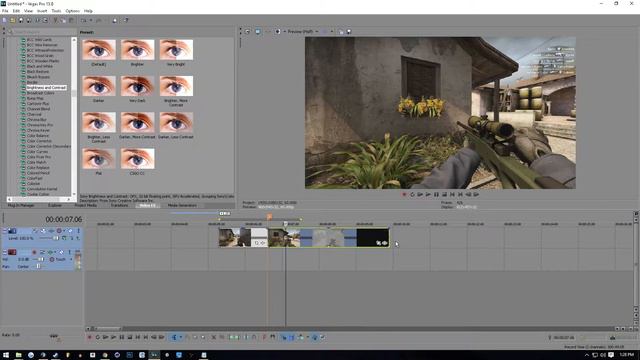Select Broadcast Colors in FX list
This screenshot has width=640, height=360.
click(x=40, y=93)
